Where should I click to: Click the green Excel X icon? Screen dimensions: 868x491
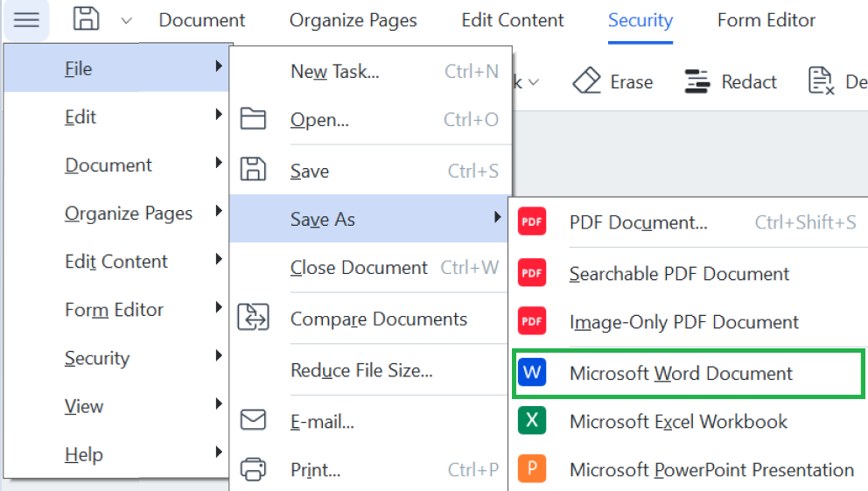point(532,420)
